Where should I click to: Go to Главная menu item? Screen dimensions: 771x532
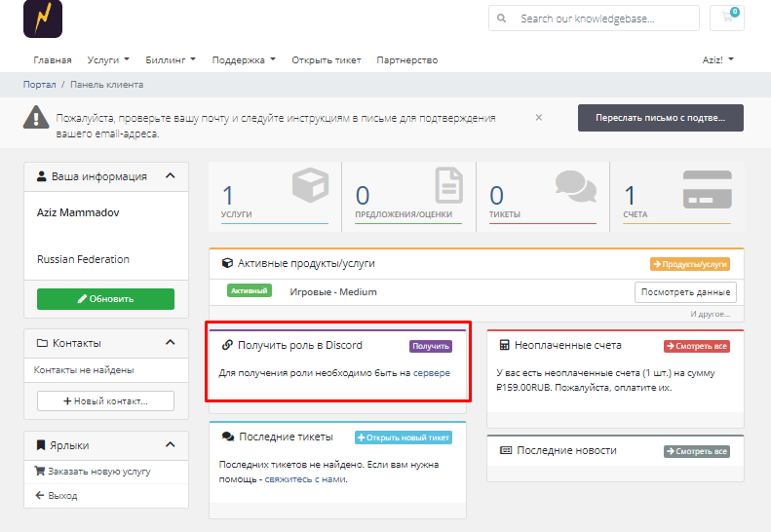click(x=53, y=59)
